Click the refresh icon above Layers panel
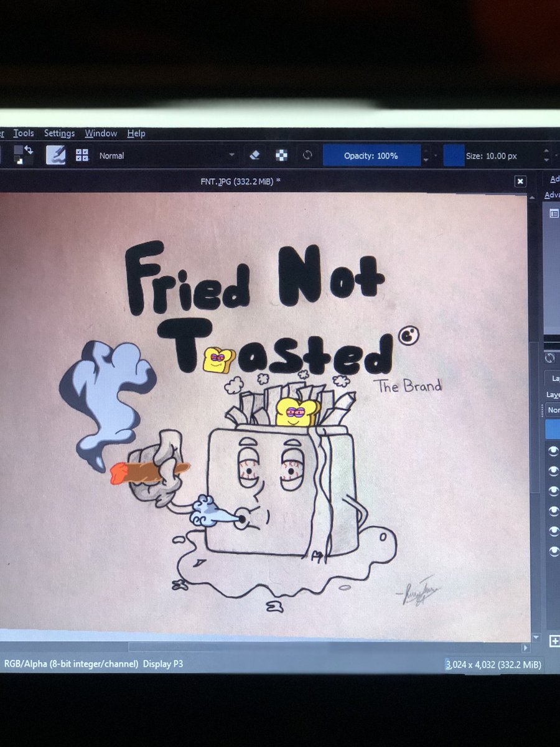The height and width of the screenshot is (747, 560). [x=549, y=358]
